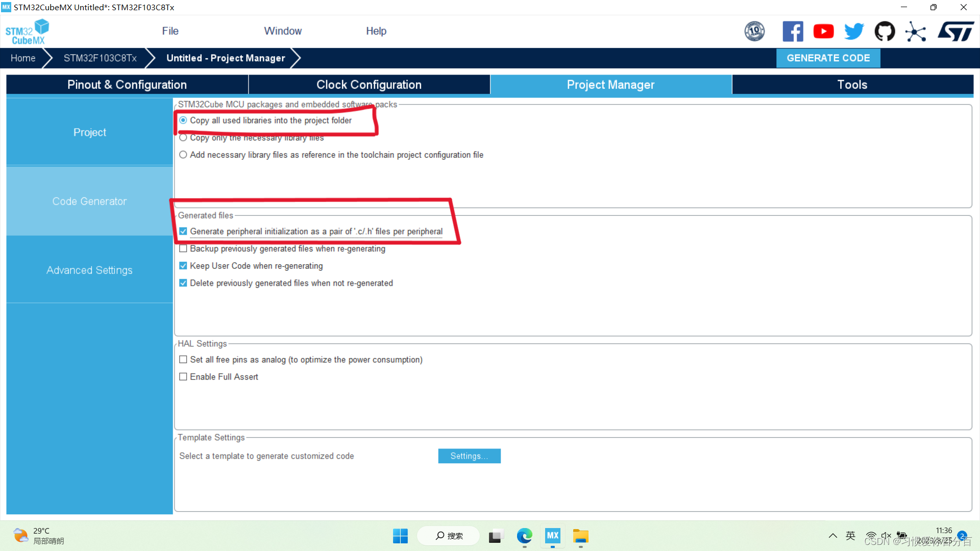Image resolution: width=980 pixels, height=551 pixels.
Task: Open the GitHub icon link
Action: coord(885,32)
